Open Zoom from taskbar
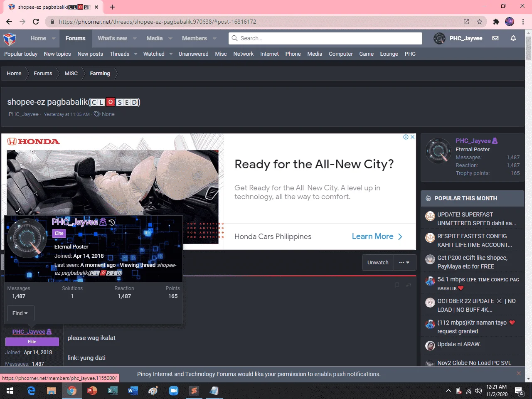 click(x=173, y=391)
